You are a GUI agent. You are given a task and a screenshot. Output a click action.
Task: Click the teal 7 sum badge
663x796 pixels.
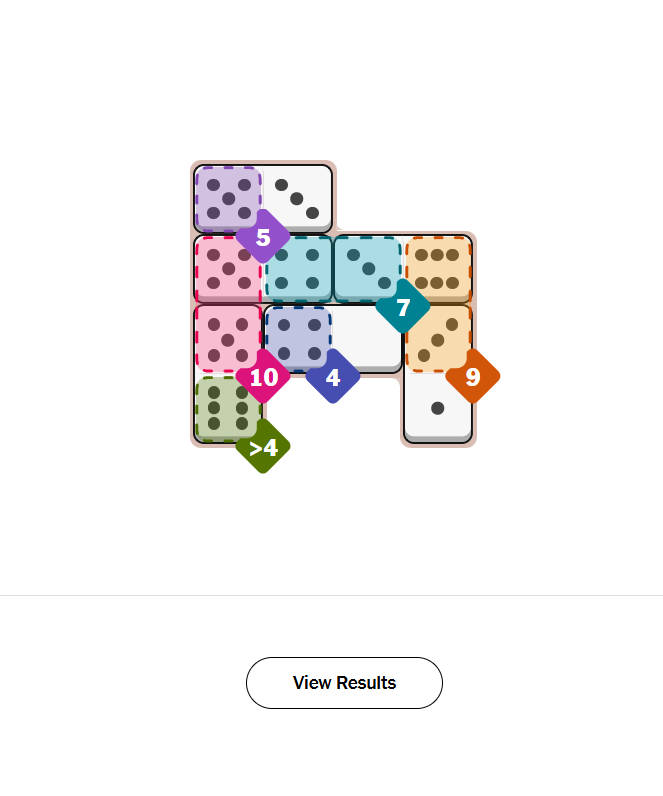tap(403, 307)
